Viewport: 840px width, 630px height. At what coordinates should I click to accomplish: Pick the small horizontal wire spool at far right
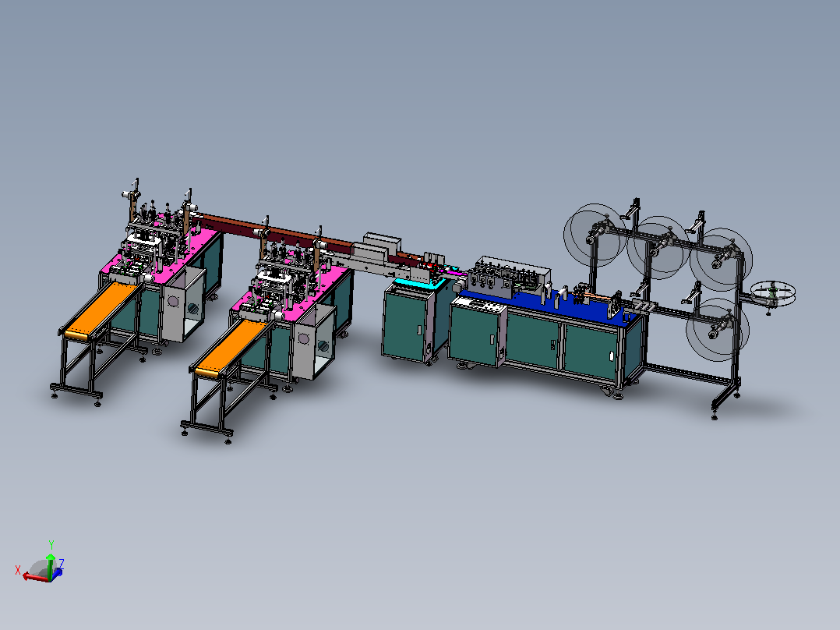click(x=773, y=292)
